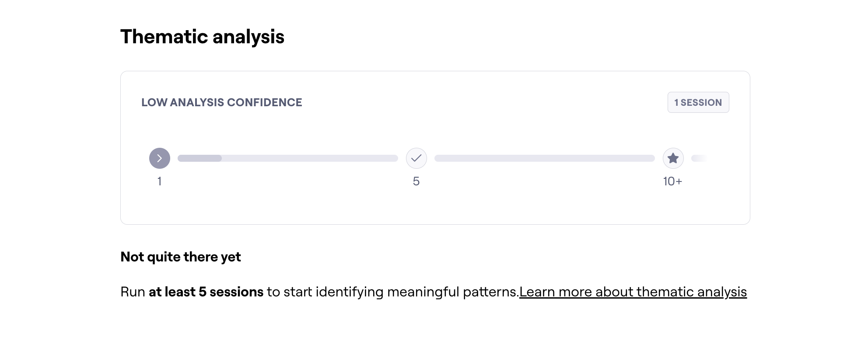Click the LOW ANALYSIS CONFIDENCE label
Viewport: 868px width, 348px height.
click(x=221, y=102)
